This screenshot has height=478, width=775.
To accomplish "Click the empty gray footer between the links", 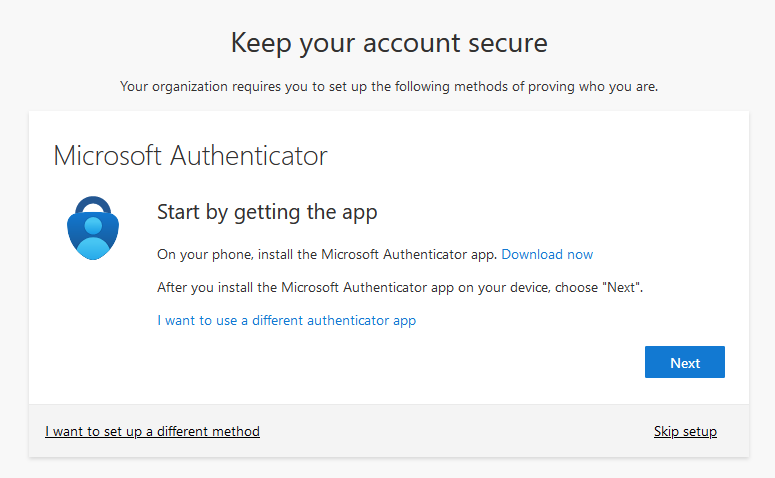I will click(450, 432).
